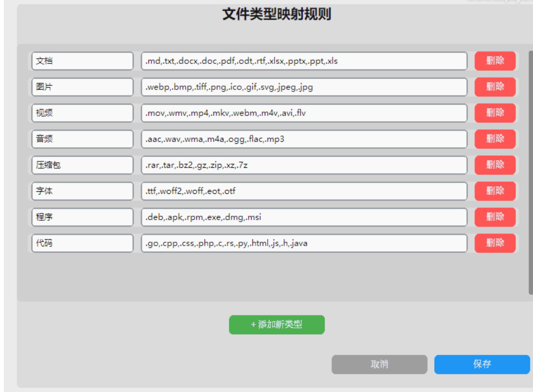Edit the 代码 extensions list field
The image size is (533, 392).
[304, 244]
